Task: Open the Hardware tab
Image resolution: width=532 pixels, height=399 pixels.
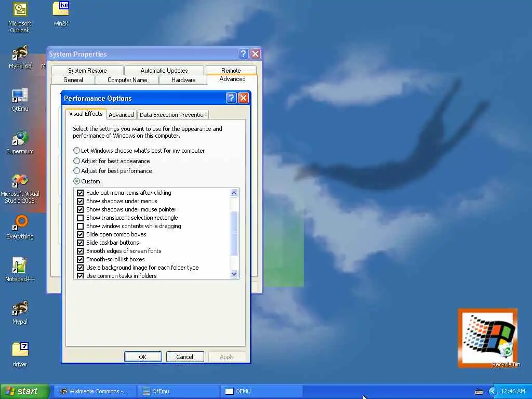Action: pyautogui.click(x=183, y=79)
